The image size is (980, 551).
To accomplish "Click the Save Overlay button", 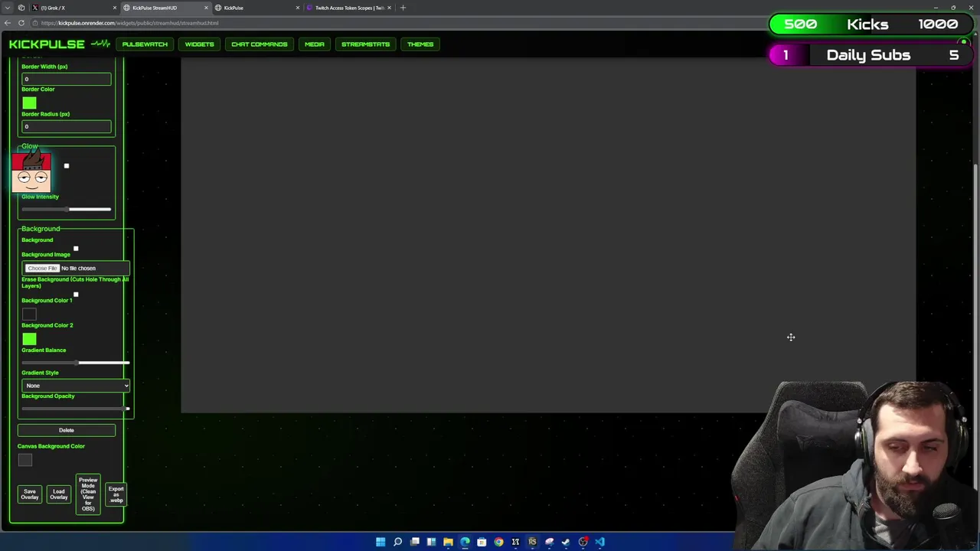I will 29,494.
